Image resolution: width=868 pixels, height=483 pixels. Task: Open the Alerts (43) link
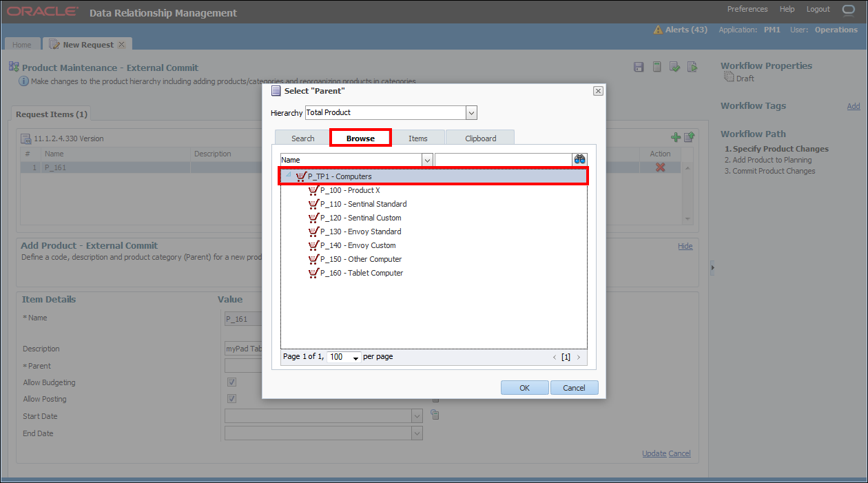click(x=686, y=30)
